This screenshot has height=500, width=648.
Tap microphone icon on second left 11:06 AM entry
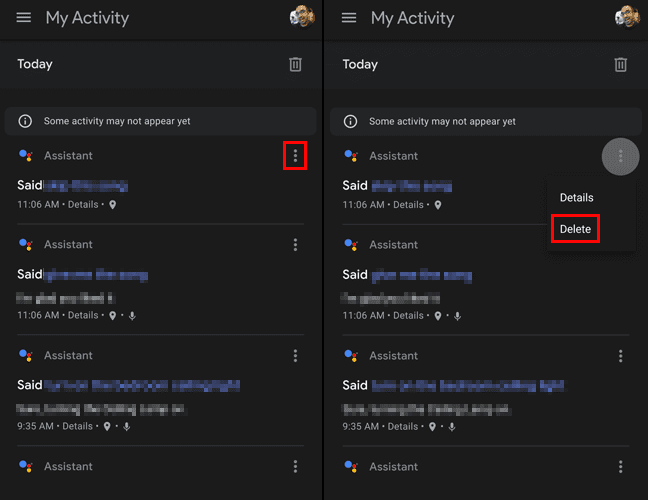132,316
